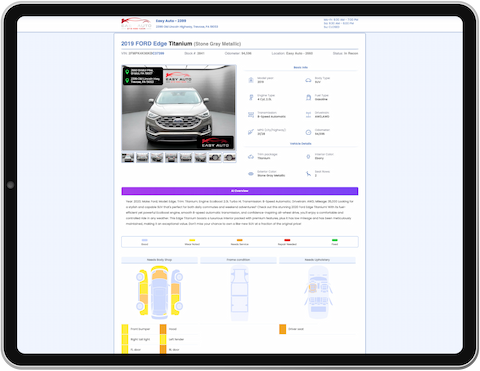The width and height of the screenshot is (480, 371).
Task: Click the interior upholstery car diagram
Action: (318, 292)
